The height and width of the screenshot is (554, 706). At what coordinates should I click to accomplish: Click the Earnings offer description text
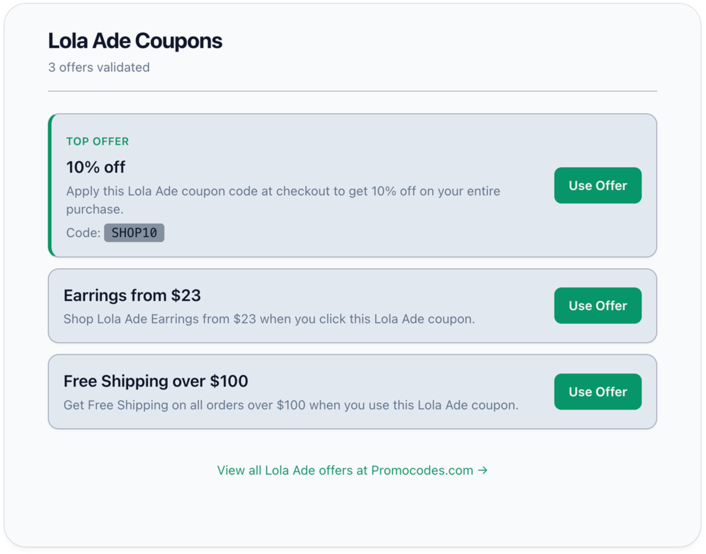pos(269,320)
